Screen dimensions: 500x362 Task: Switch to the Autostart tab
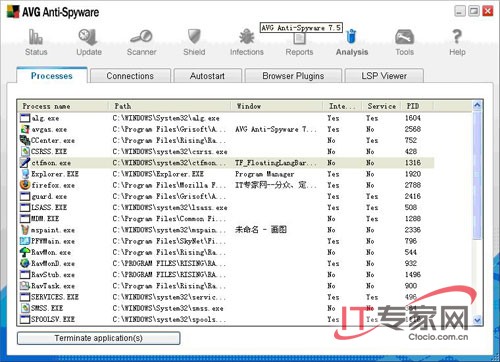coord(208,76)
